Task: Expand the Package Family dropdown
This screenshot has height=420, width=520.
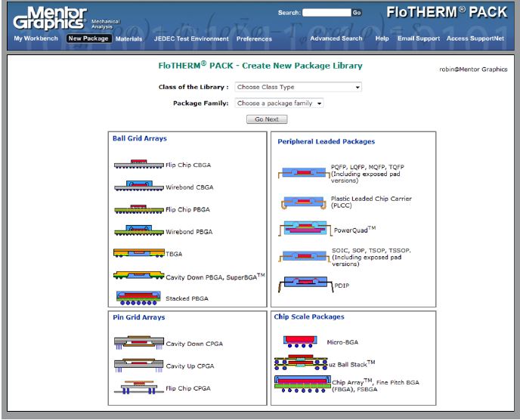Action: pyautogui.click(x=279, y=103)
